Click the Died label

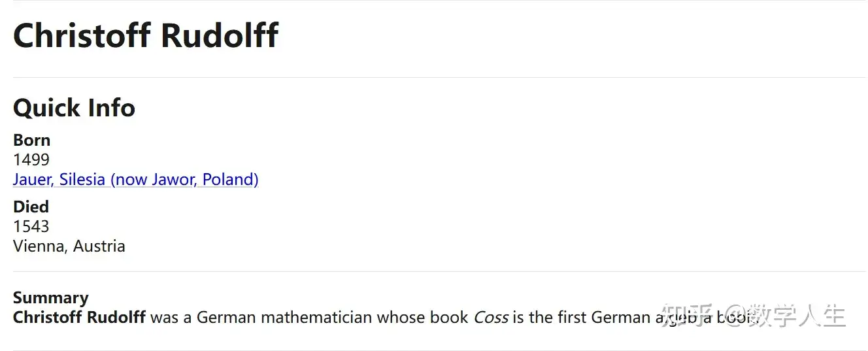point(31,207)
